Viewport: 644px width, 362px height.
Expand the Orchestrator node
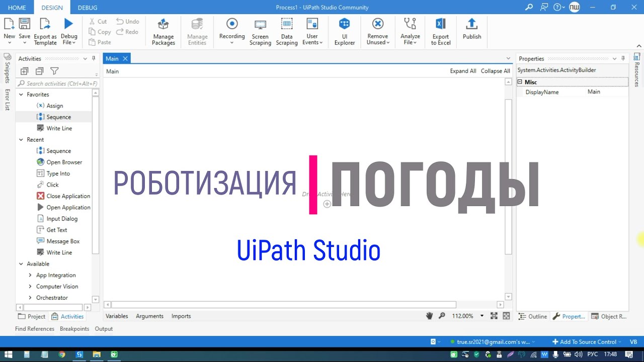coord(30,298)
